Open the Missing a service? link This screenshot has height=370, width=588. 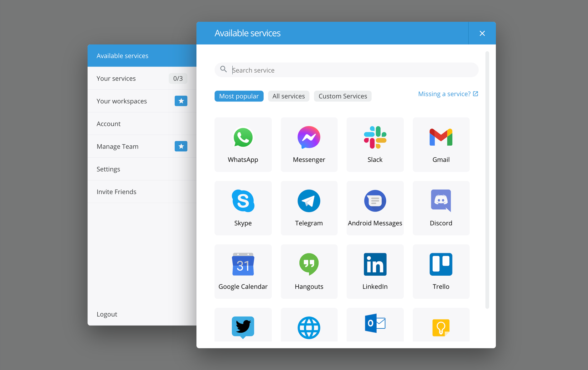click(x=448, y=94)
